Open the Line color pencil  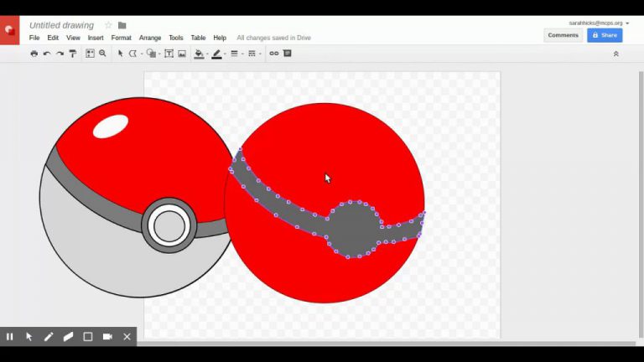[x=216, y=54]
